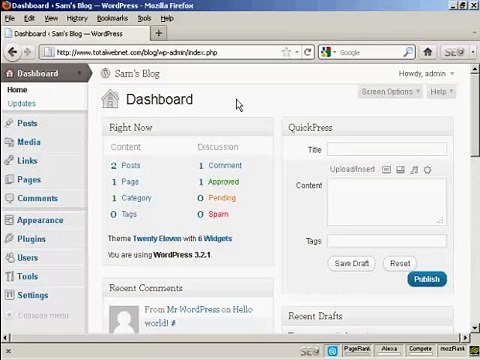This screenshot has width=480, height=360.
Task: Collapse the sidebar with Collapse menu
Action: 38,315
